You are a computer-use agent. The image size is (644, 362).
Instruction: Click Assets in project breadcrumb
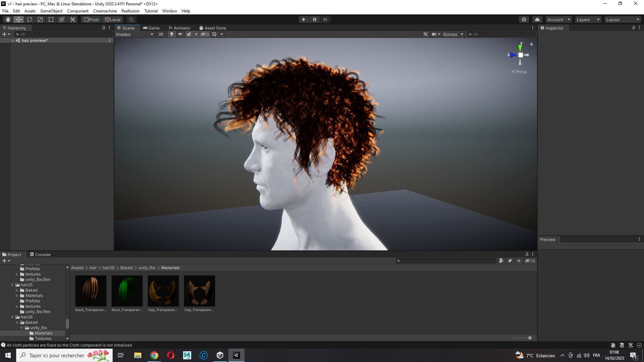click(x=77, y=268)
